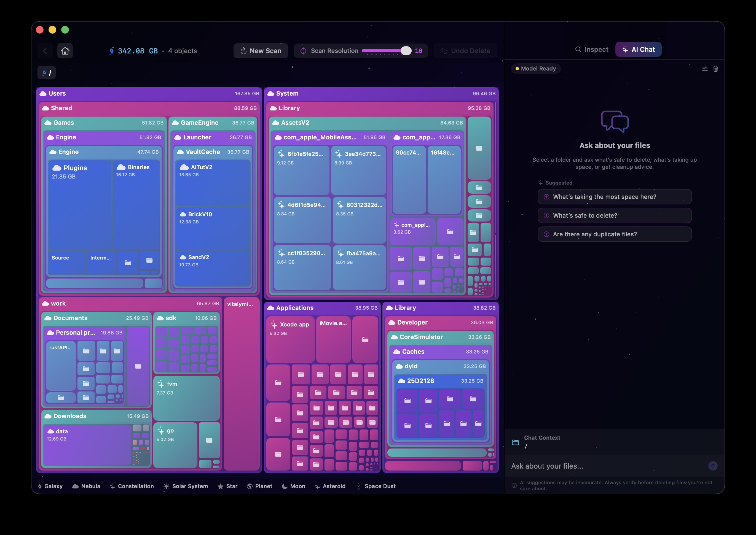Click the crosshair icon beside Scan Resolution
The image size is (756, 535).
point(303,51)
